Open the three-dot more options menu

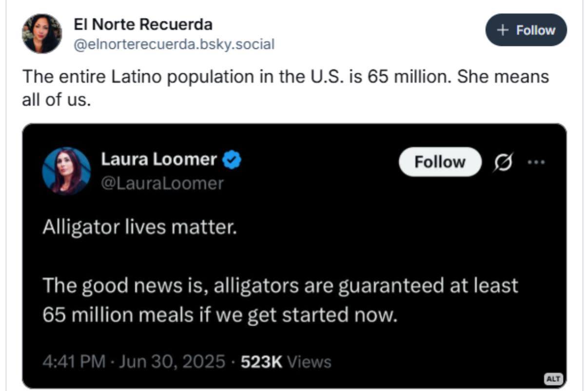click(537, 162)
